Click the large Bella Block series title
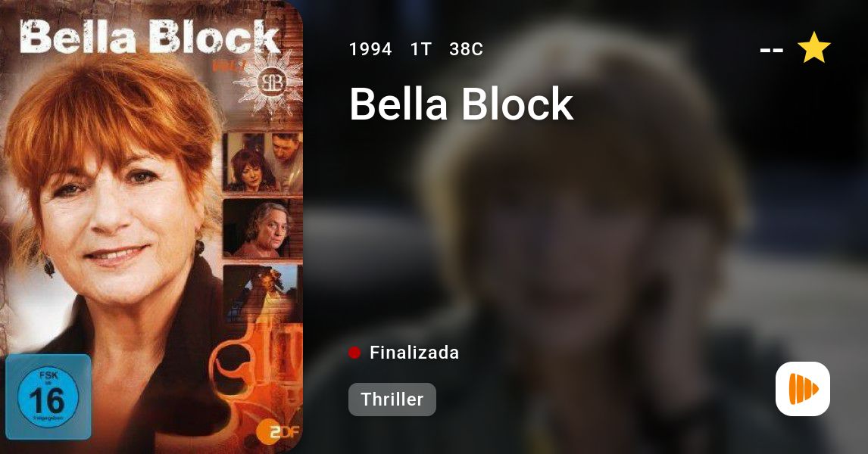The image size is (868, 454). coord(461,104)
